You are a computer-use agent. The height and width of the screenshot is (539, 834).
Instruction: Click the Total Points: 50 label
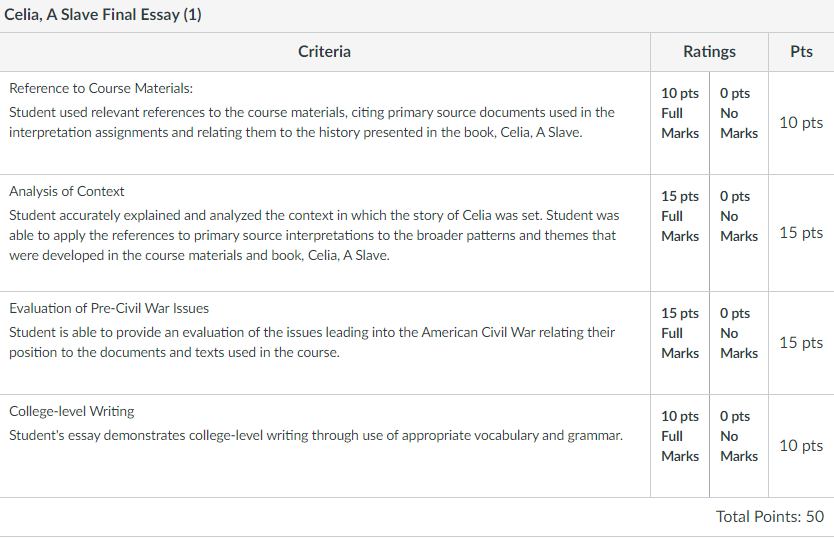point(770,516)
